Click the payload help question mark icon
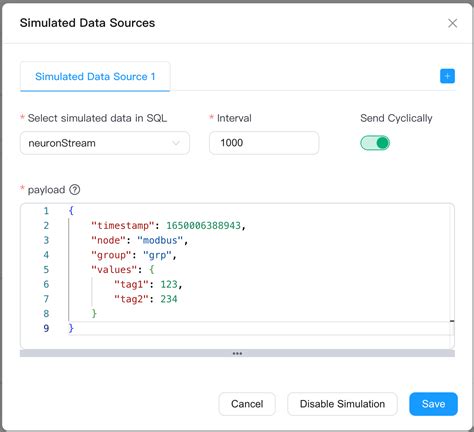Viewport: 474px width, 432px height. tap(74, 190)
